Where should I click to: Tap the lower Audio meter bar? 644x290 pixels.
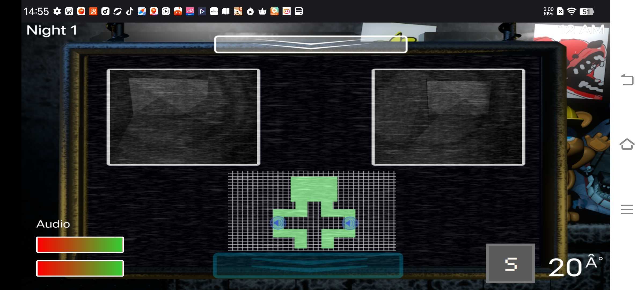[80, 268]
